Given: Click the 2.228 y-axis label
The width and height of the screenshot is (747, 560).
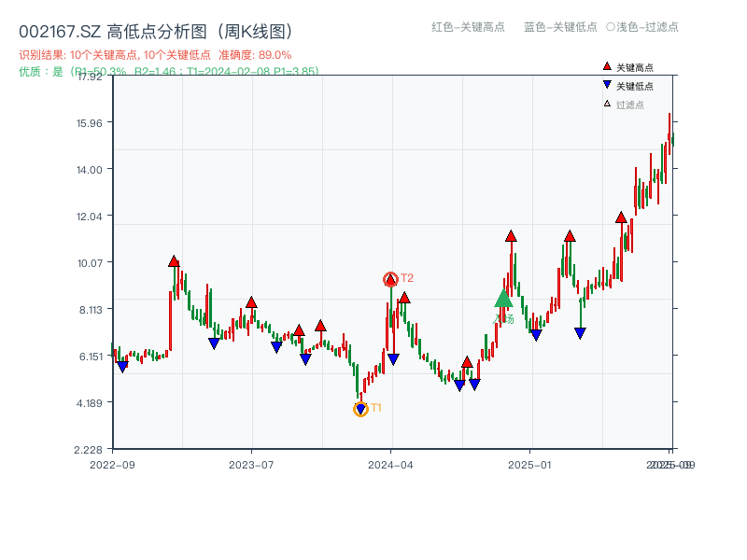Looking at the screenshot, I should [x=88, y=450].
